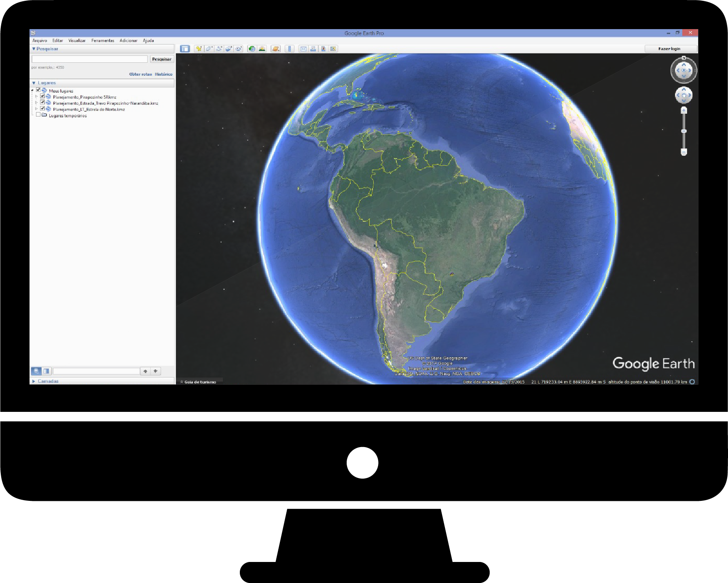Open the Ajuda menu
This screenshot has height=583, width=728.
click(148, 40)
